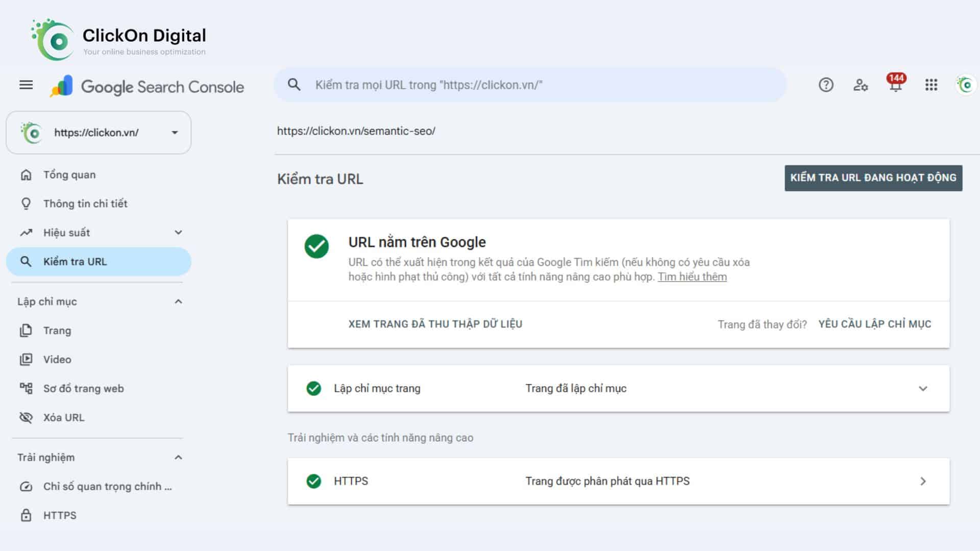Click the Video icon in sidebar
The height and width of the screenshot is (551, 980).
tap(26, 360)
